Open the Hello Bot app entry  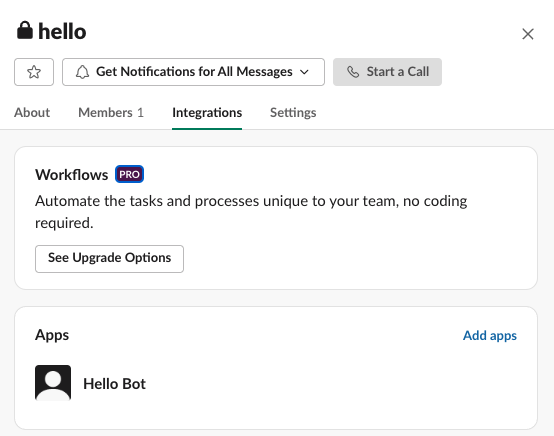tap(114, 384)
